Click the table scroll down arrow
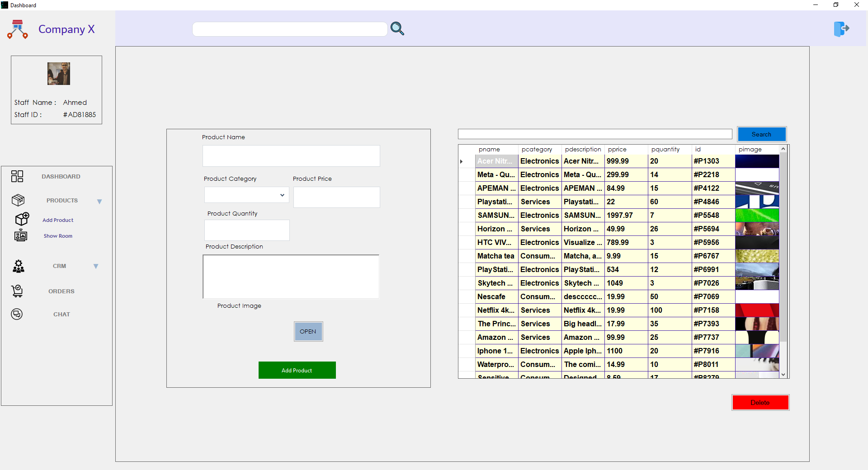This screenshot has width=868, height=470. tap(783, 375)
